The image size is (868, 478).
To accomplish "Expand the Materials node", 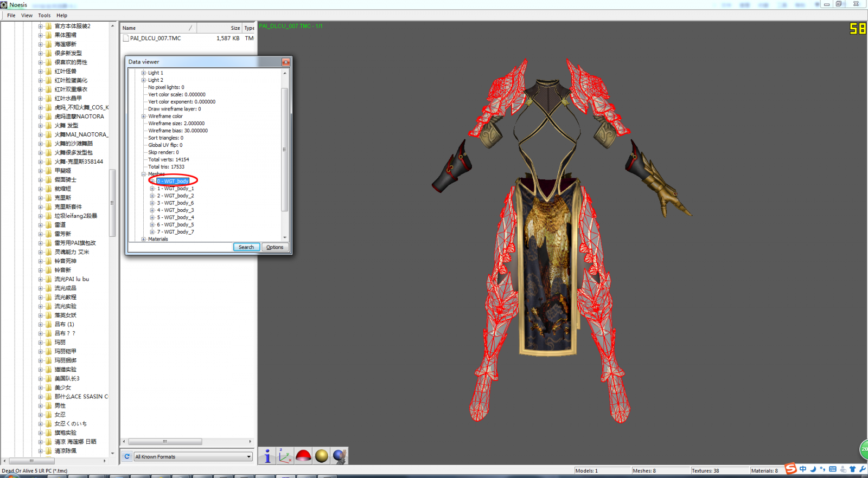I will pos(144,239).
